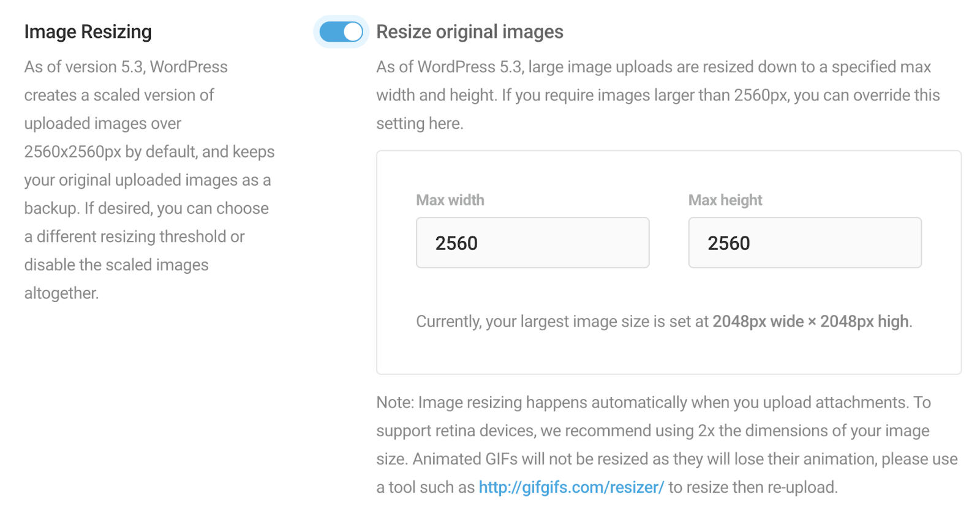Click the Max height input field
This screenshot has width=980, height=519.
804,243
